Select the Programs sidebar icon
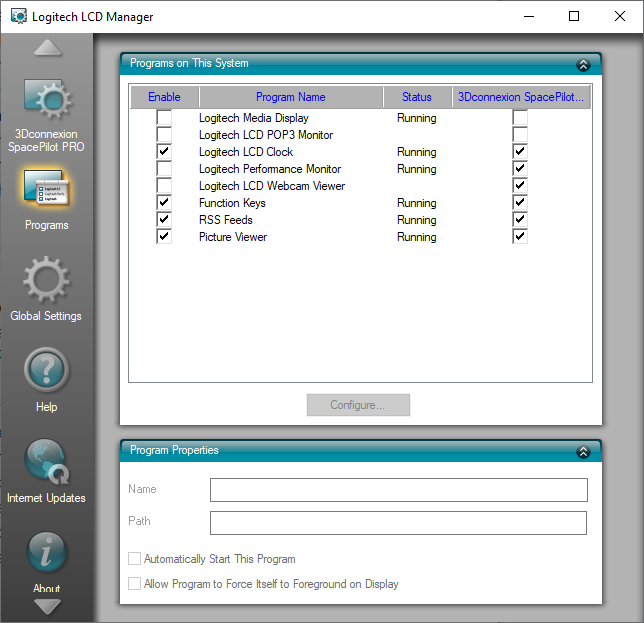 click(46, 190)
